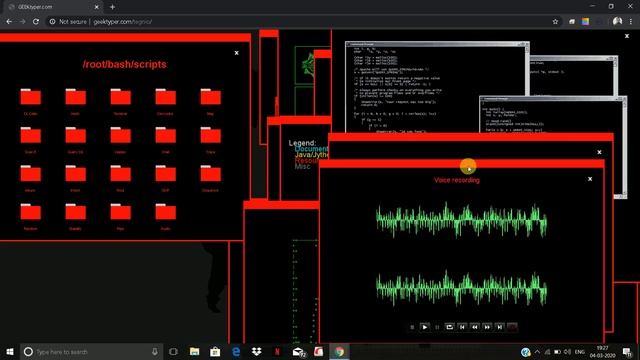Select the GEEKtyper.com browser tab
The width and height of the screenshot is (640, 360).
53,7
